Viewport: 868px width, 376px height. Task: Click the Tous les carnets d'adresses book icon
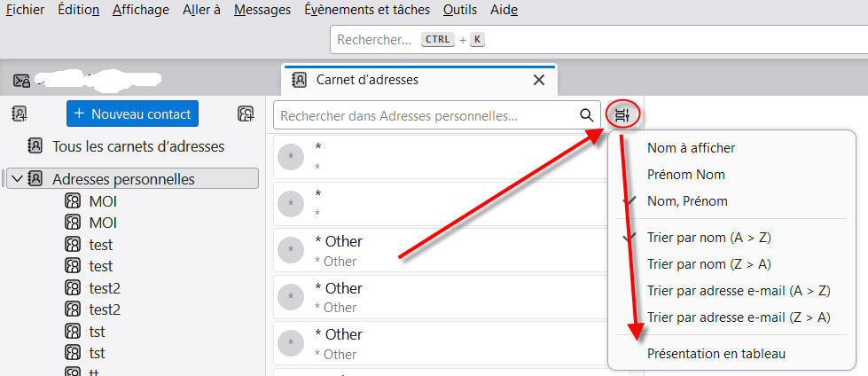(x=35, y=145)
